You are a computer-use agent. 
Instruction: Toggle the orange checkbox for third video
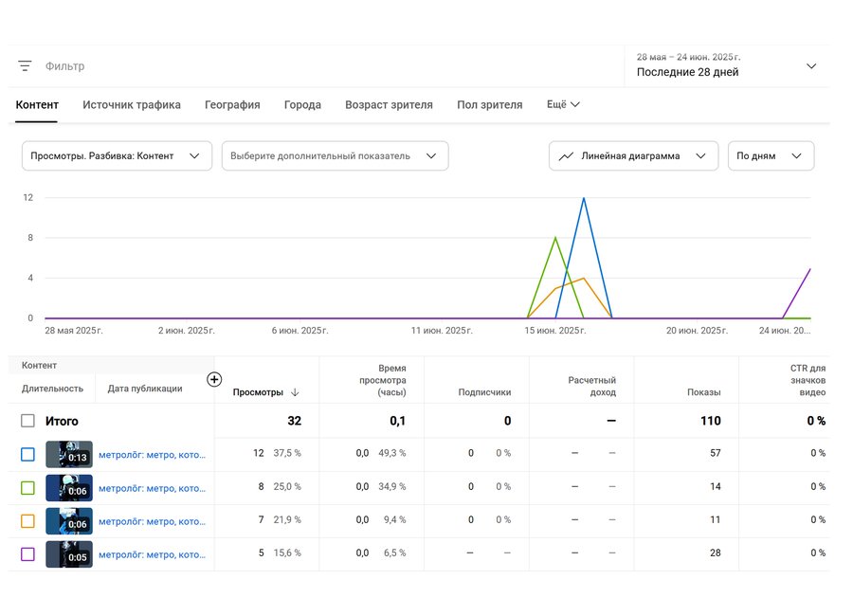point(27,520)
